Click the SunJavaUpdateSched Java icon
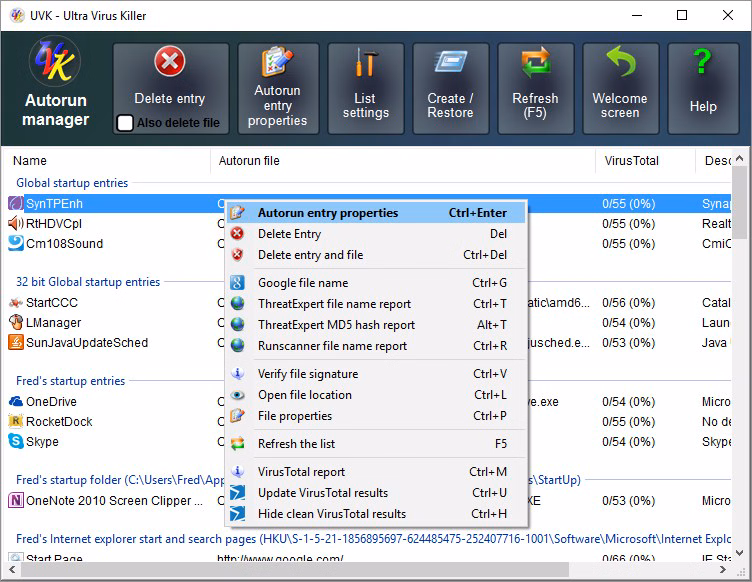This screenshot has height=582, width=752. [x=15, y=343]
